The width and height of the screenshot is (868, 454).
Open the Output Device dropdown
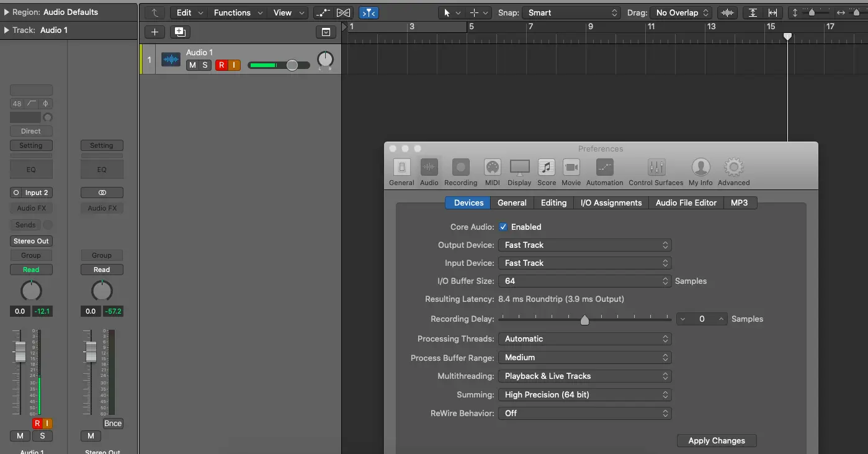584,245
